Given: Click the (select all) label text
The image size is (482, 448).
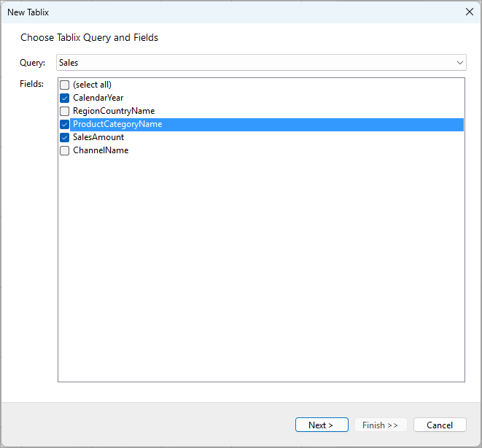Looking at the screenshot, I should (92, 85).
